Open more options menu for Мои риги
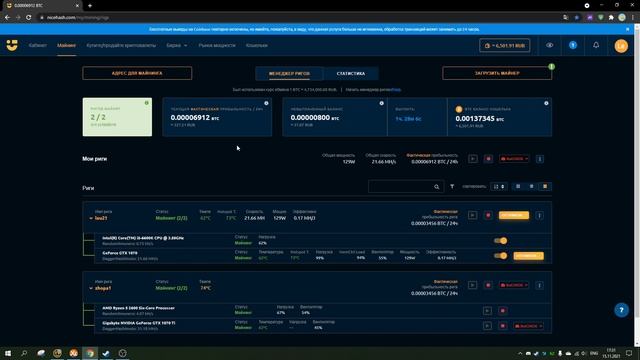Image resolution: width=640 pixels, height=360 pixels. pyautogui.click(x=540, y=159)
